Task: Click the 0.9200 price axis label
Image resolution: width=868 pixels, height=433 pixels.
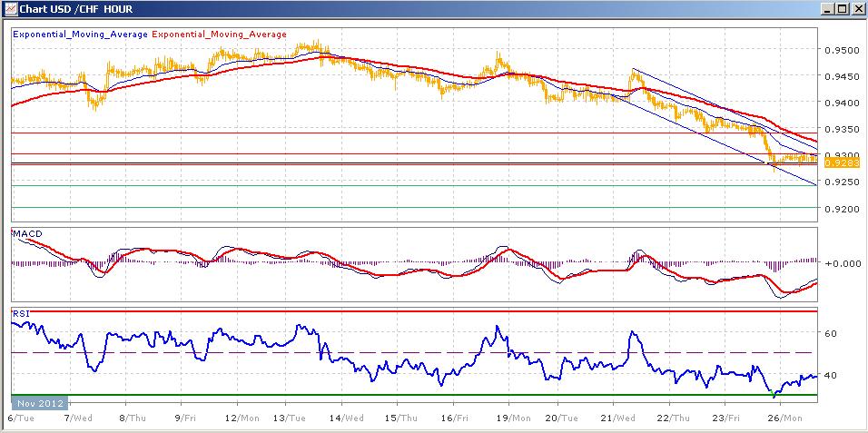Action: click(839, 208)
